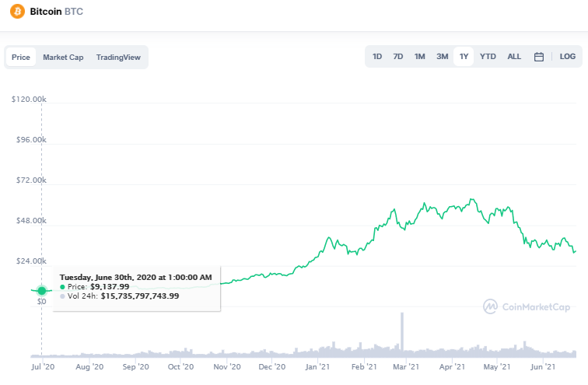Select the YTD time range
The width and height of the screenshot is (588, 385).
click(x=488, y=57)
